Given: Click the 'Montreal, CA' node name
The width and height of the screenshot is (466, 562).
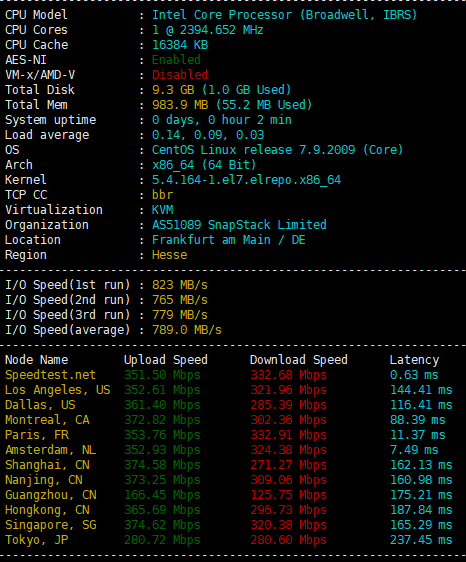Looking at the screenshot, I should pyautogui.click(x=47, y=420).
